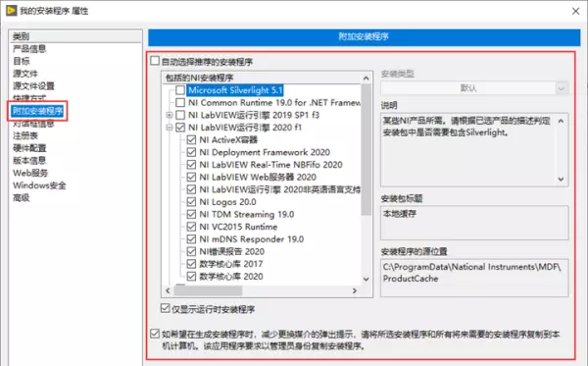Check NI LabVIEW运行引擎 2019 SP1 f3 checkbox
The width and height of the screenshot is (588, 366).
[x=180, y=115]
